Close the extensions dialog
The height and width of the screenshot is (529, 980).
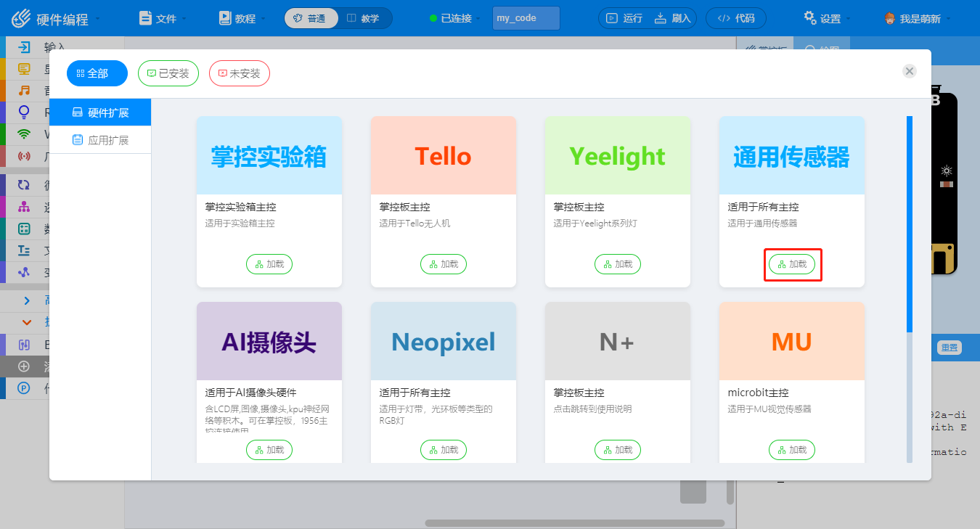(x=910, y=71)
